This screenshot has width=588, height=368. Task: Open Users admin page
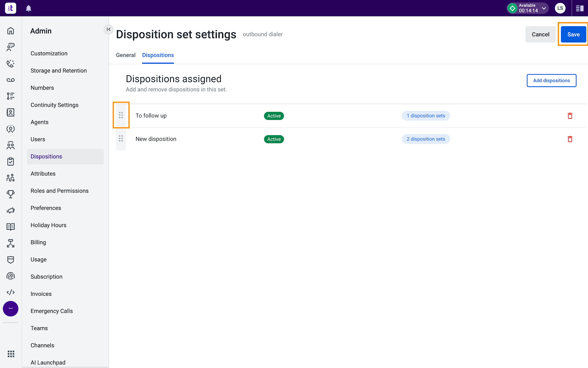[38, 139]
